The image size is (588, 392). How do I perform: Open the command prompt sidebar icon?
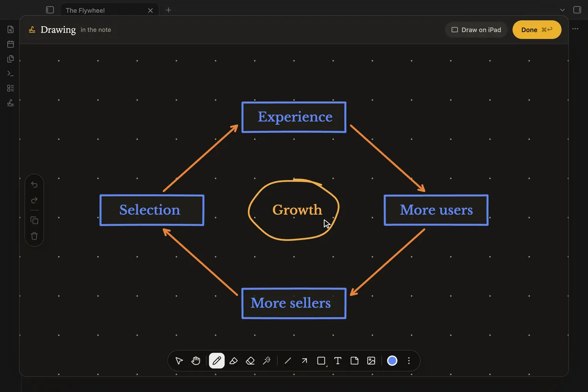[10, 73]
